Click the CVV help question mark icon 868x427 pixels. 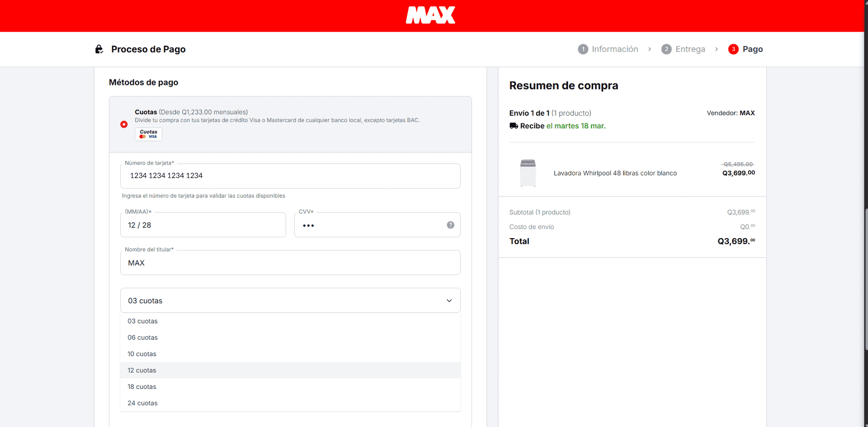(450, 225)
